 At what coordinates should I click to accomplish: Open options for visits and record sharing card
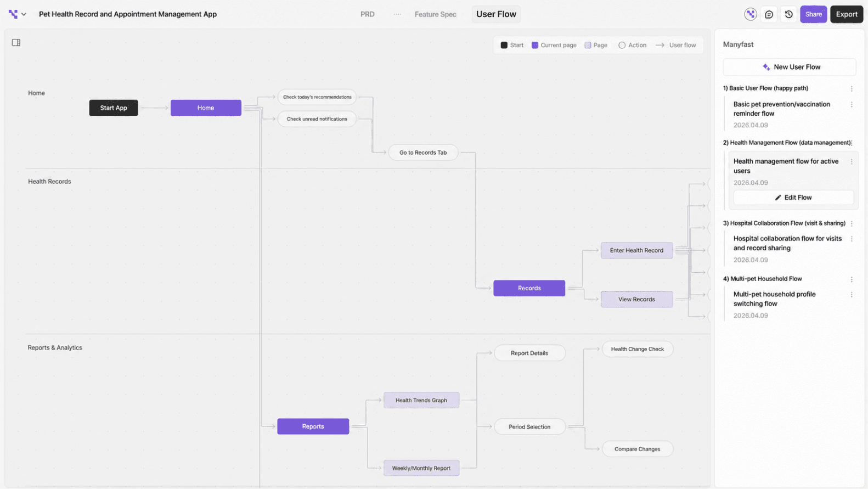[852, 239]
